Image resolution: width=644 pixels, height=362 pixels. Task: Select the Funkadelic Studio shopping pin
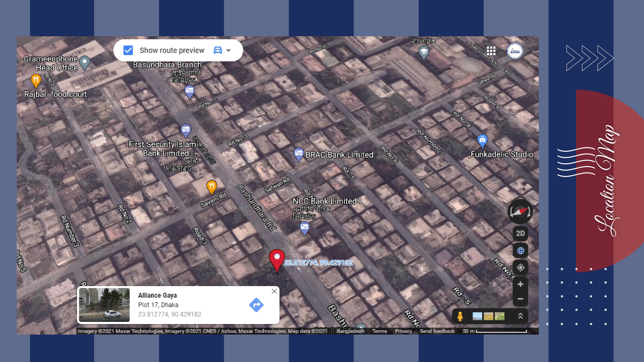pos(482,141)
